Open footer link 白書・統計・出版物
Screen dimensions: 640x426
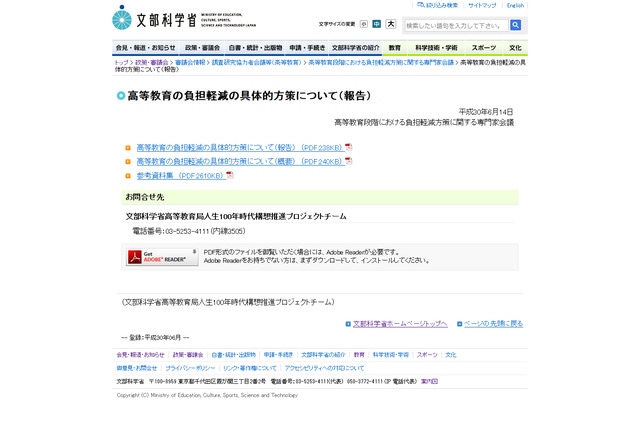[x=233, y=355]
